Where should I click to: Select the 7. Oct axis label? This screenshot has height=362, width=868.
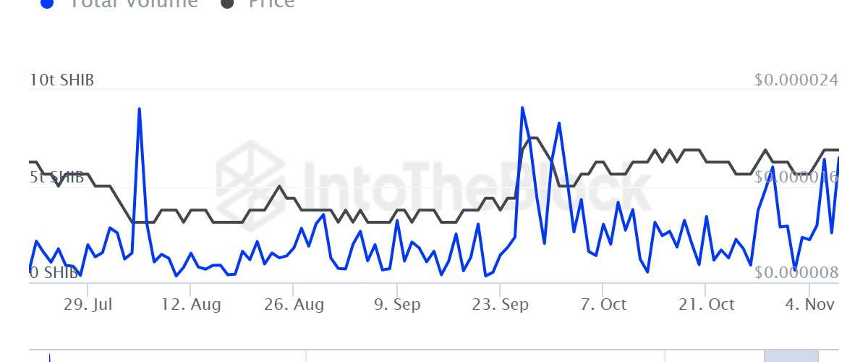click(x=603, y=305)
